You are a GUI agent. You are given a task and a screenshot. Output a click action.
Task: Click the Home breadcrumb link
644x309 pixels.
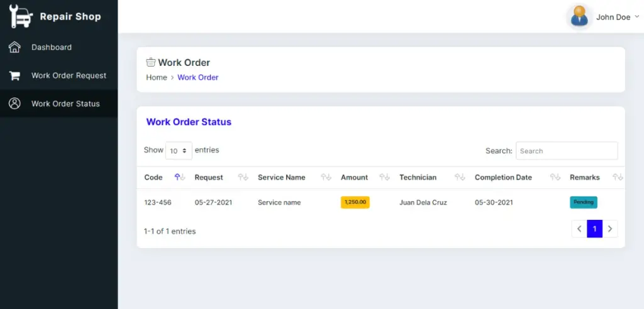[157, 77]
